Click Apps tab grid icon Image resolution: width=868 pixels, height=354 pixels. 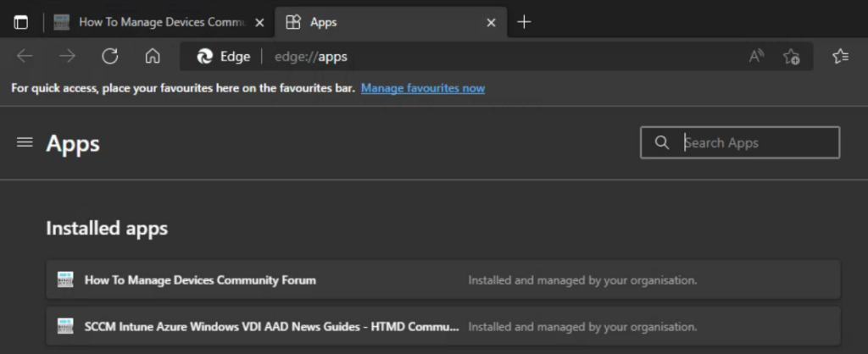(x=292, y=22)
